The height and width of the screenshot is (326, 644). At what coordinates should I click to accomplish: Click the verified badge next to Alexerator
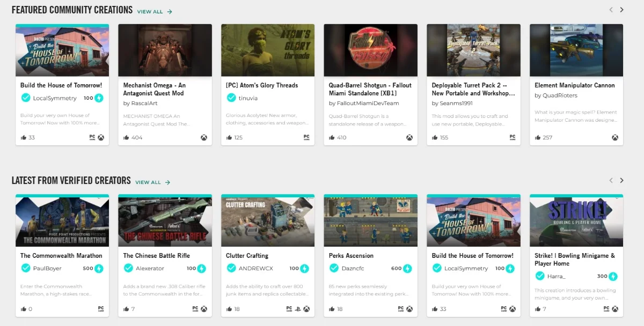(128, 268)
